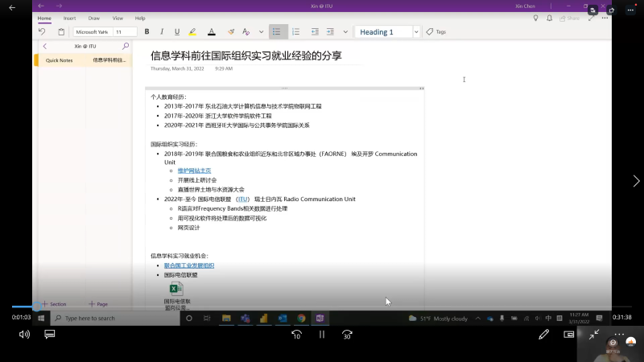Open the notifications bell icon
This screenshot has height=362, width=644.
[549, 18]
